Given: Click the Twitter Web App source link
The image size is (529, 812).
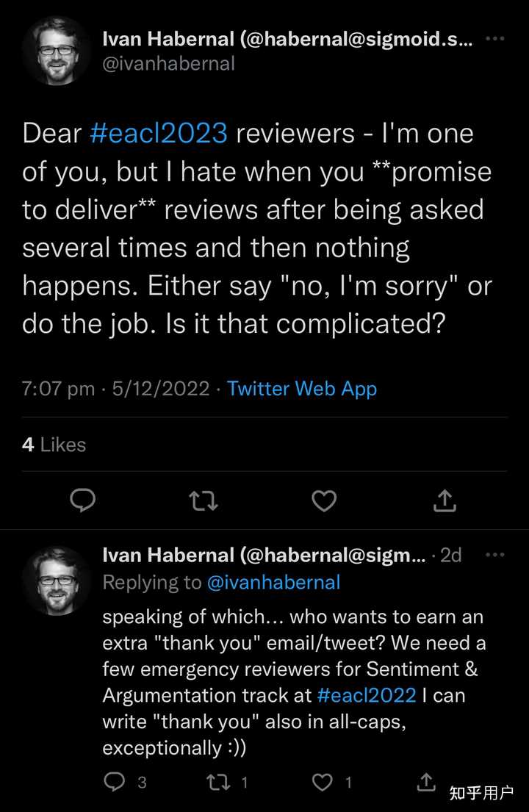Looking at the screenshot, I should [302, 389].
